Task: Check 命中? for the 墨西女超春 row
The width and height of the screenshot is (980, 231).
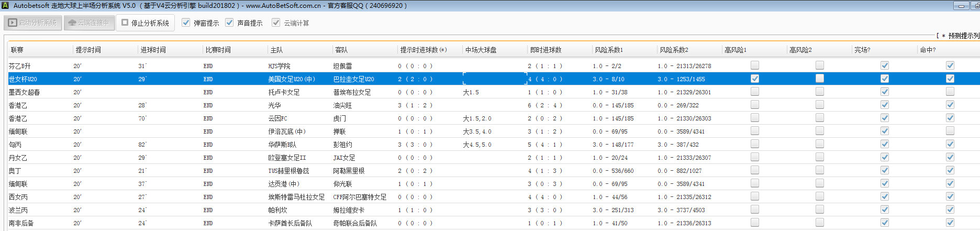Action: tap(950, 92)
